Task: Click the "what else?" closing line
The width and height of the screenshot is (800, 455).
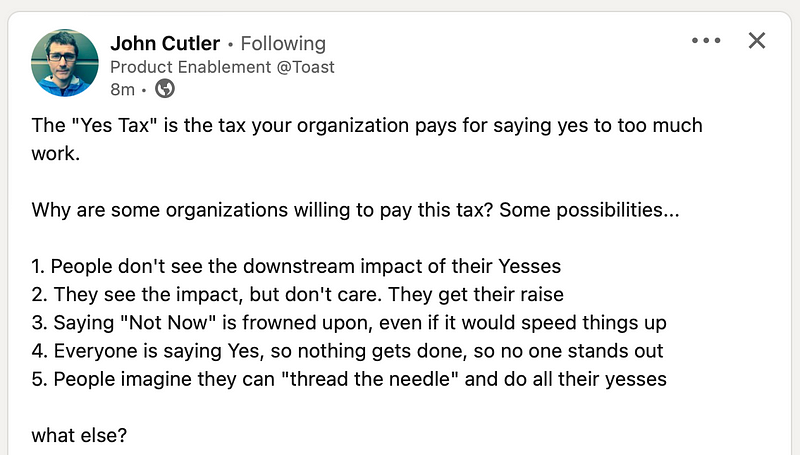Action: tap(79, 436)
